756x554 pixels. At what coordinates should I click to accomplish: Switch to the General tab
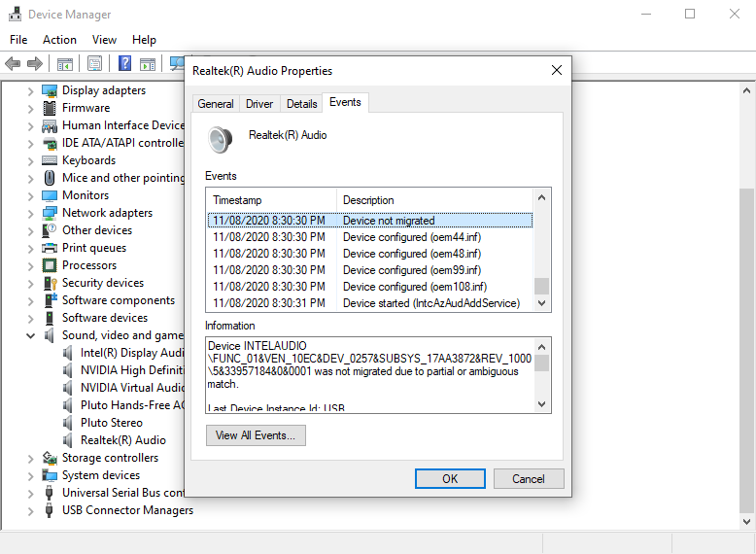click(216, 104)
